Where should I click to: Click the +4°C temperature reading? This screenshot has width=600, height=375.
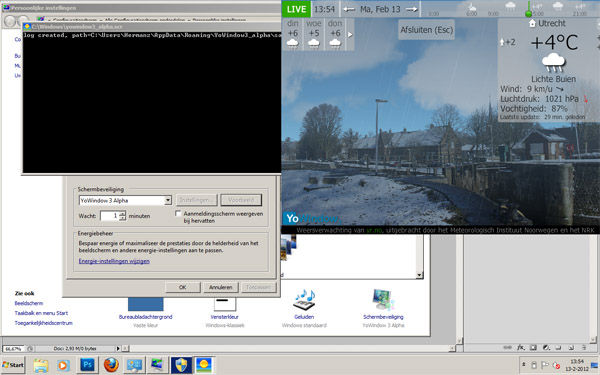[554, 42]
